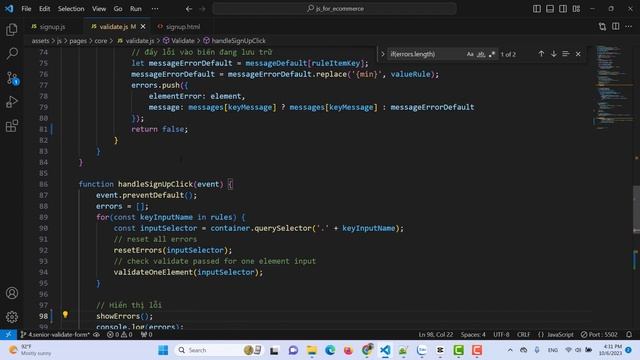640x360 pixels.
Task: Open the Accounts menu in activity bar
Action: coord(12,293)
